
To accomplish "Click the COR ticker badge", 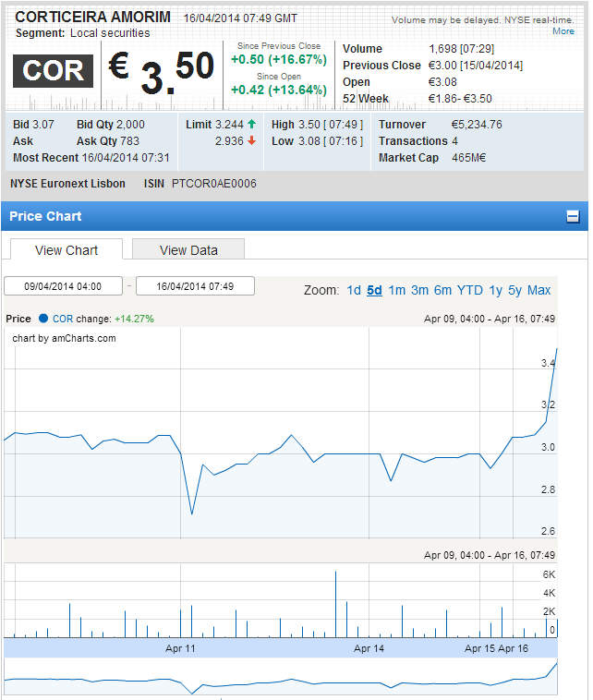I will point(54,71).
